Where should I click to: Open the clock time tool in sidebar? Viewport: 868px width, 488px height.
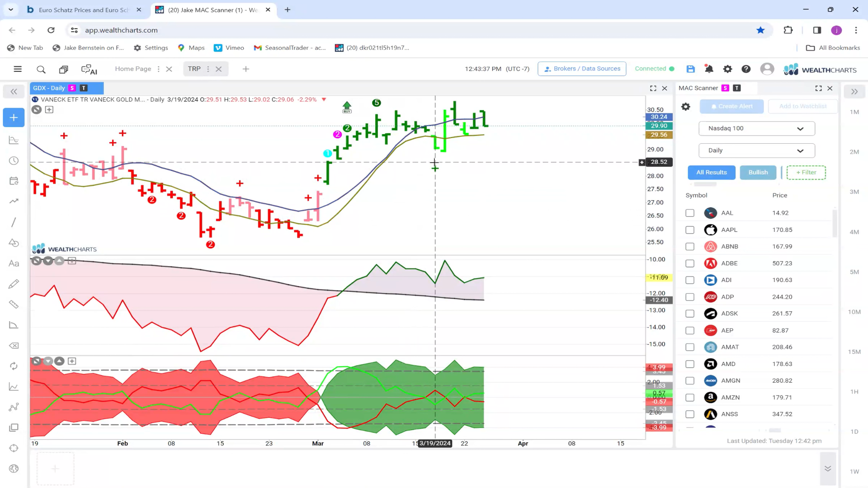pos(14,160)
